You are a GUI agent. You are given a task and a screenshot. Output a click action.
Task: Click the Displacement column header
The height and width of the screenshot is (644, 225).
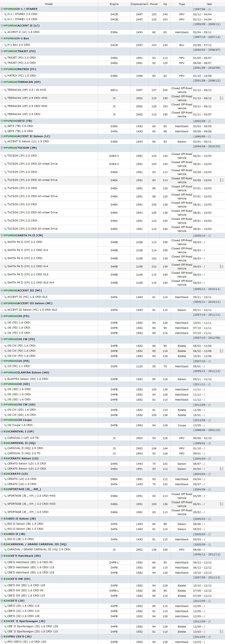139,4
